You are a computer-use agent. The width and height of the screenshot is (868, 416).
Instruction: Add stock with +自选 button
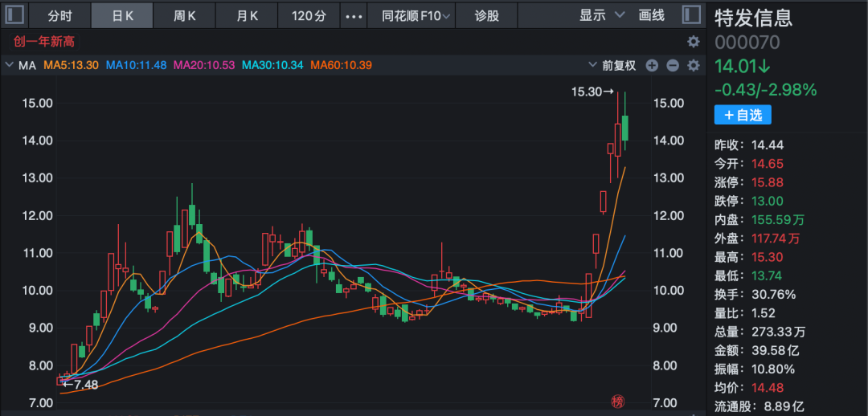pos(743,115)
